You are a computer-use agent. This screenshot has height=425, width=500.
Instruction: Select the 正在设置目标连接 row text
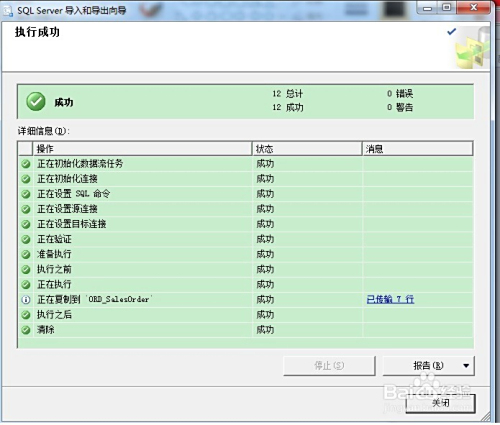(72, 224)
